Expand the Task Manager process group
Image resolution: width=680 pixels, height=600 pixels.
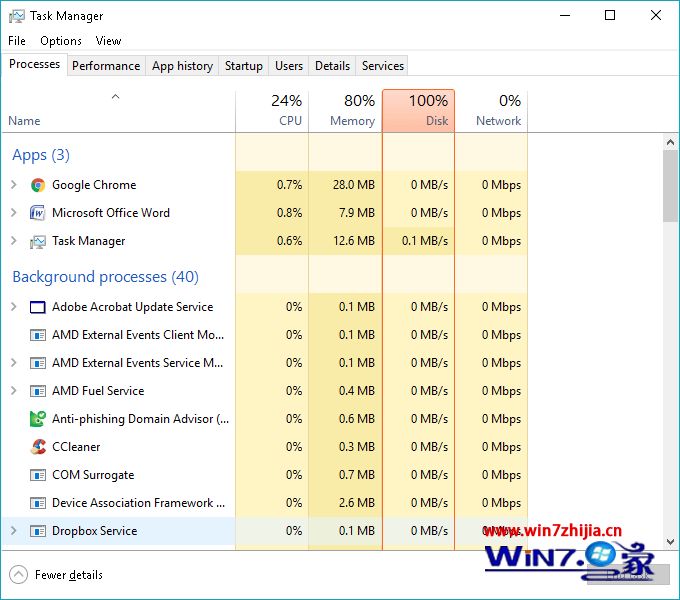(x=13, y=241)
